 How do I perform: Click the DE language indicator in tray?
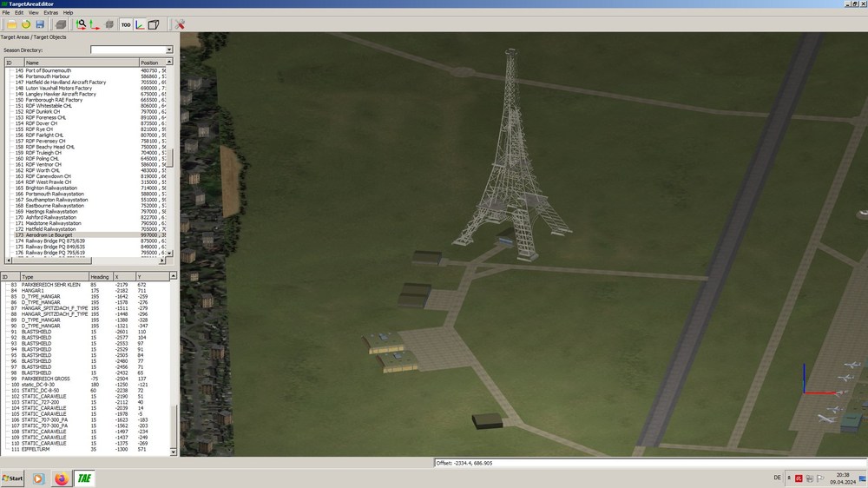(x=777, y=478)
